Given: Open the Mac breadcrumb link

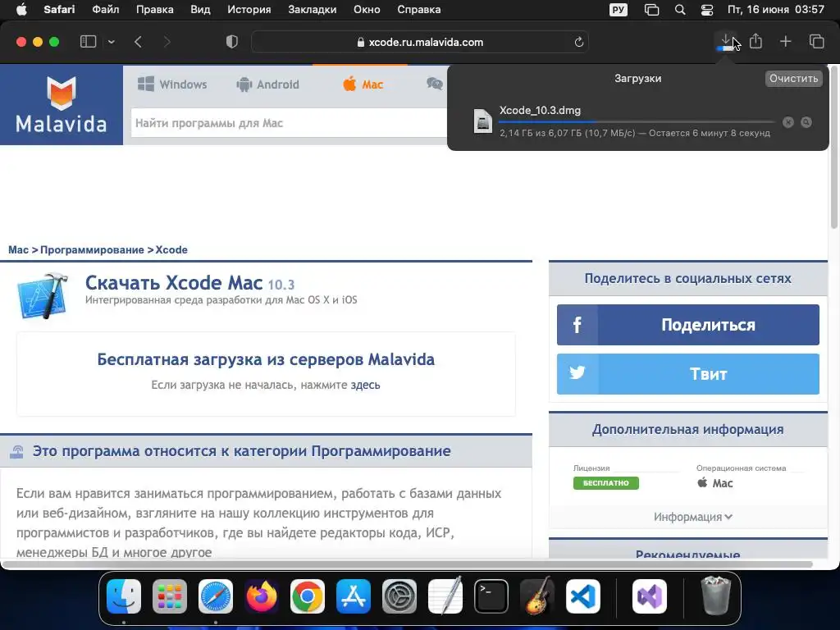Looking at the screenshot, I should point(18,249).
